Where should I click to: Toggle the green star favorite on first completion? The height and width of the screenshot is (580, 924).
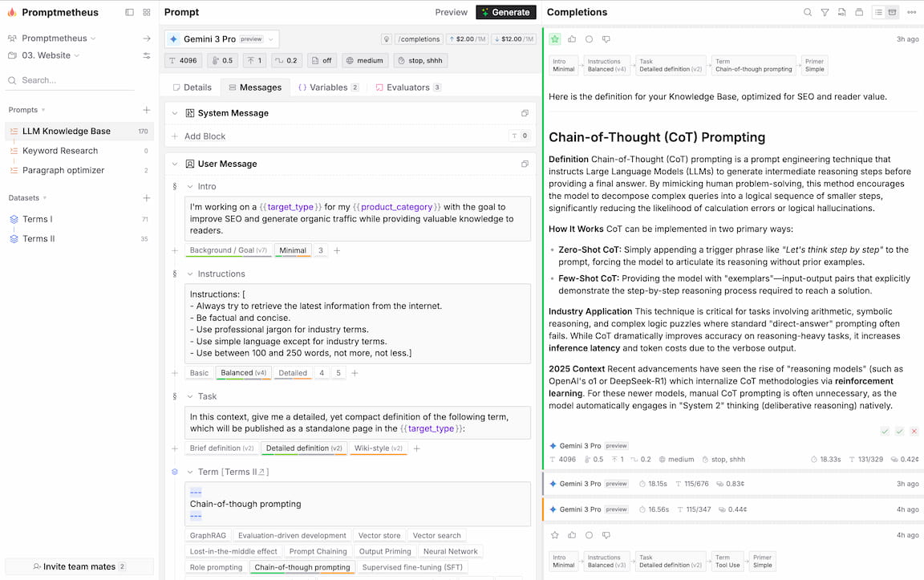pyautogui.click(x=555, y=39)
